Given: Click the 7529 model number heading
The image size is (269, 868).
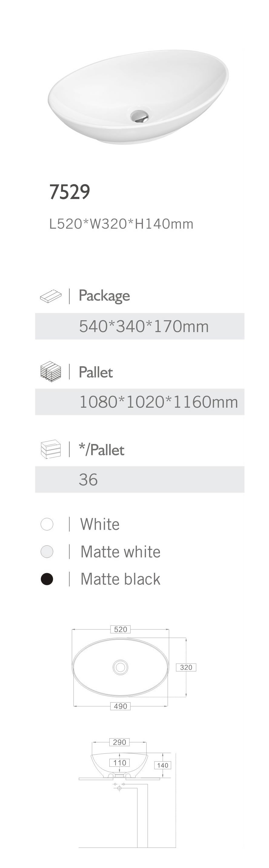Looking at the screenshot, I should pos(70,192).
